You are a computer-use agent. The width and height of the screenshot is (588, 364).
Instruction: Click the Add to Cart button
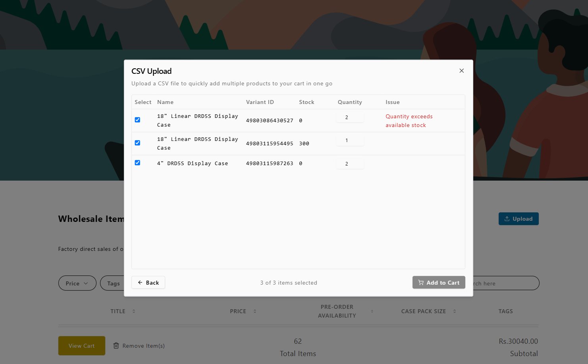[439, 283]
